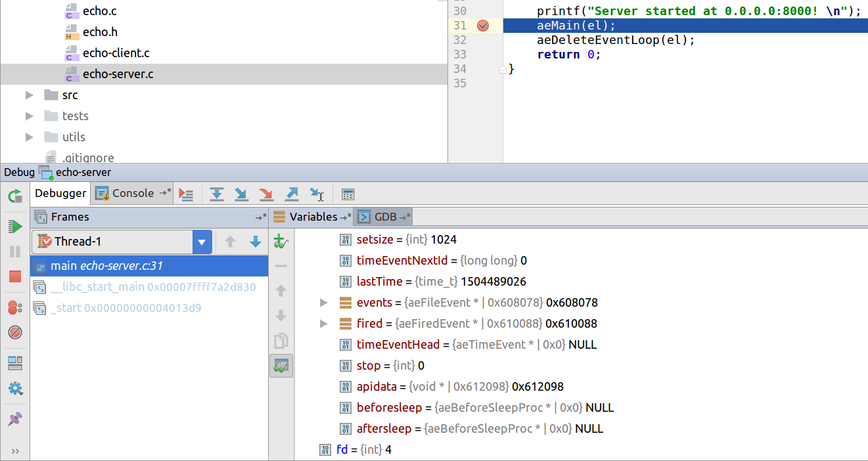Select the __libc_start_main frame
This screenshot has width=868, height=461.
tap(150, 287)
